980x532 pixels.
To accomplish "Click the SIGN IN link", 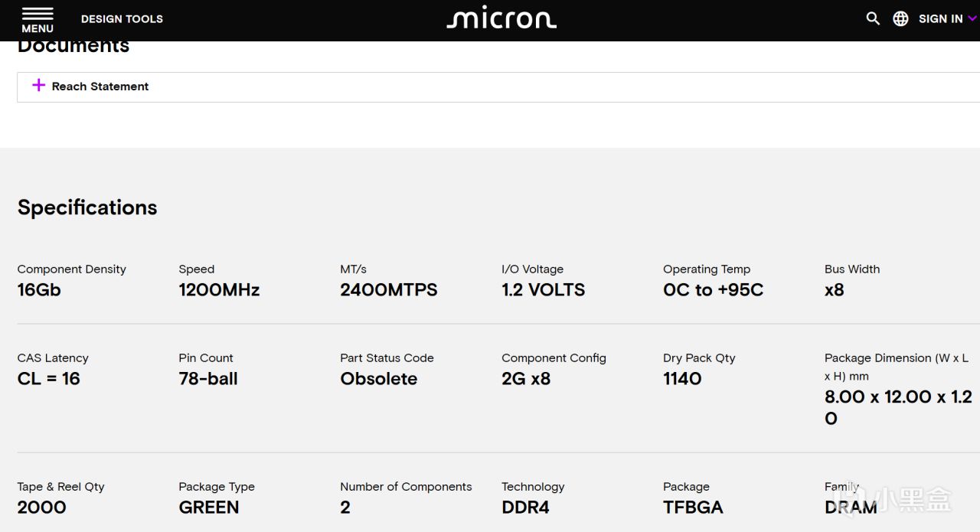I will click(x=940, y=18).
